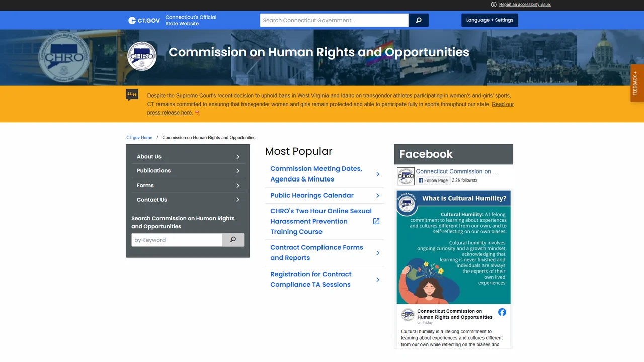Viewport: 644px width, 362px height.
Task: Focus the Search Connecticut Government field
Action: [334, 20]
